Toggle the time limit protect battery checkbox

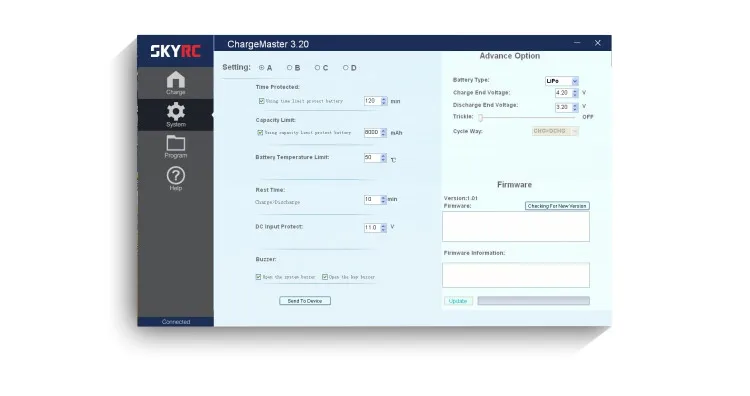(x=262, y=101)
